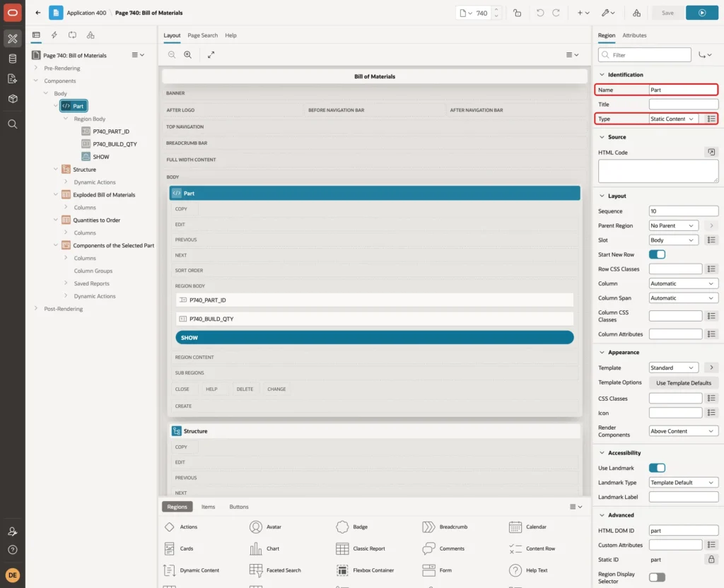Image resolution: width=724 pixels, height=588 pixels.
Task: Toggle the Start New Row switch
Action: pyautogui.click(x=657, y=254)
